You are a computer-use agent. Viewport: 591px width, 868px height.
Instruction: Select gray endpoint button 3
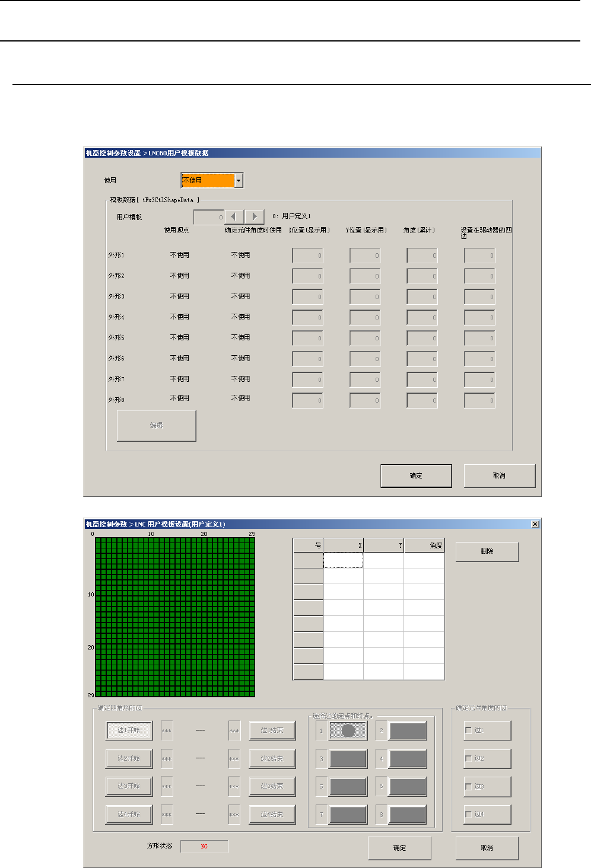pyautogui.click(x=348, y=759)
